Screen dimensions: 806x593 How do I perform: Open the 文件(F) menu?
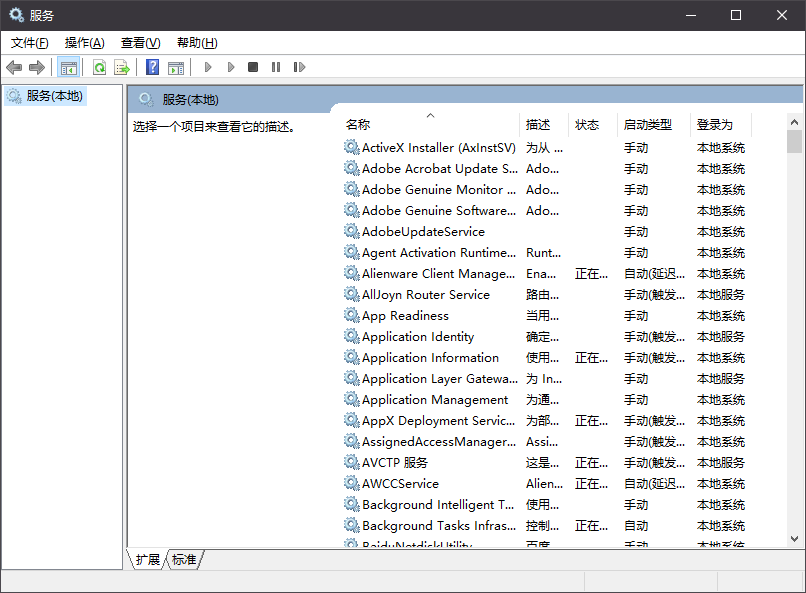(x=30, y=43)
